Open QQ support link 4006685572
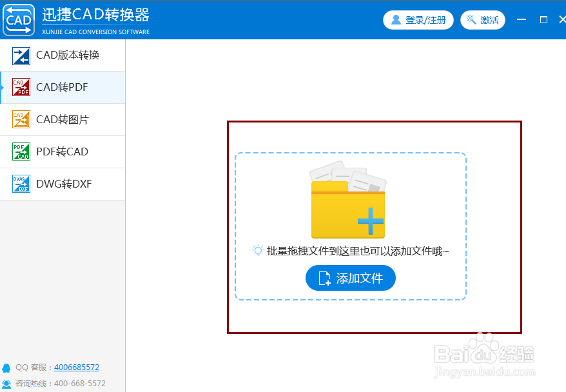Viewport: 566px width, 392px height. (x=77, y=367)
